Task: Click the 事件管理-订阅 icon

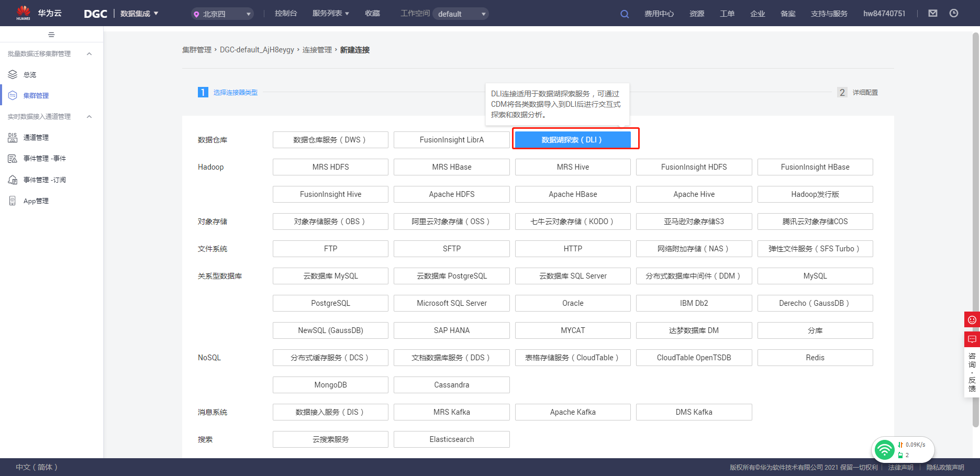Action: click(13, 180)
